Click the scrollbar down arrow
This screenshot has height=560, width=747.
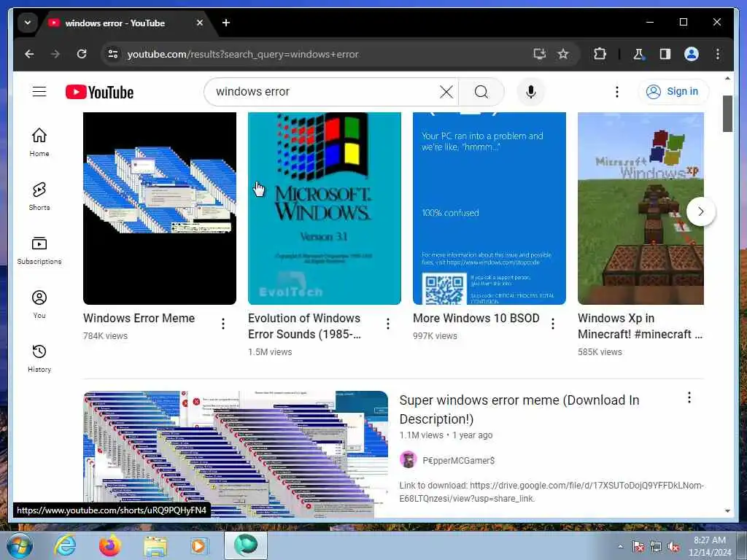(x=727, y=511)
